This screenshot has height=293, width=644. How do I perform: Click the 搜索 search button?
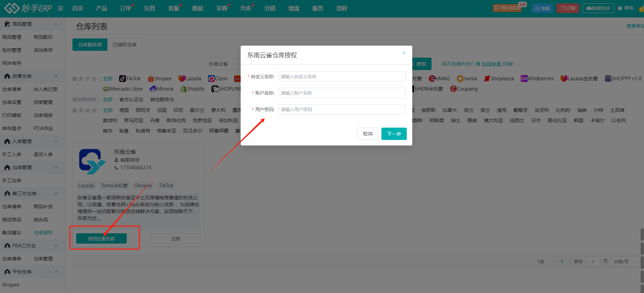coord(421,64)
